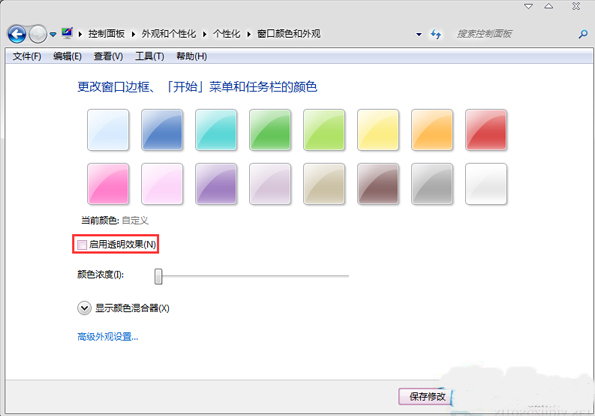Screen dimensions: 595x416
Task: Open 高级外观设置 link
Action: click(108, 337)
